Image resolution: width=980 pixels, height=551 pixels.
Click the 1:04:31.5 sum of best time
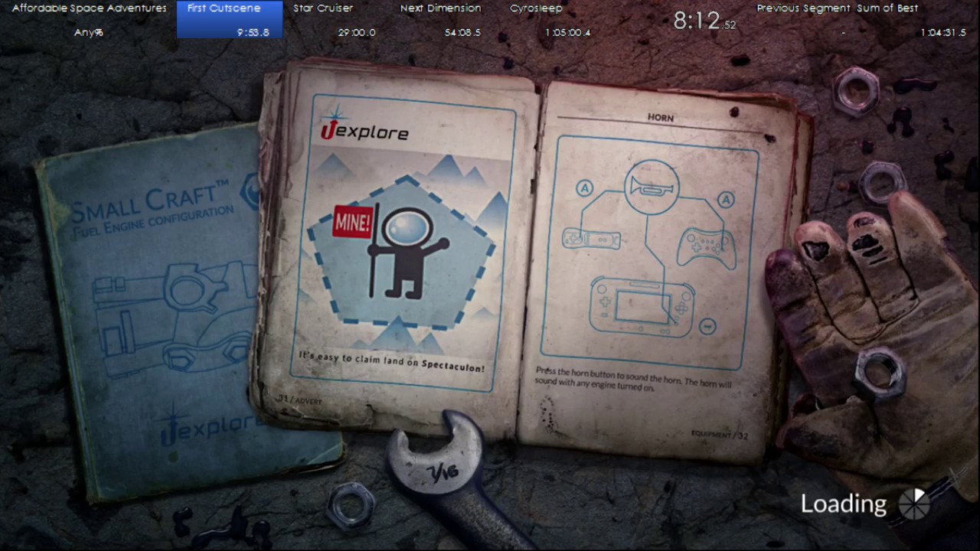click(942, 33)
